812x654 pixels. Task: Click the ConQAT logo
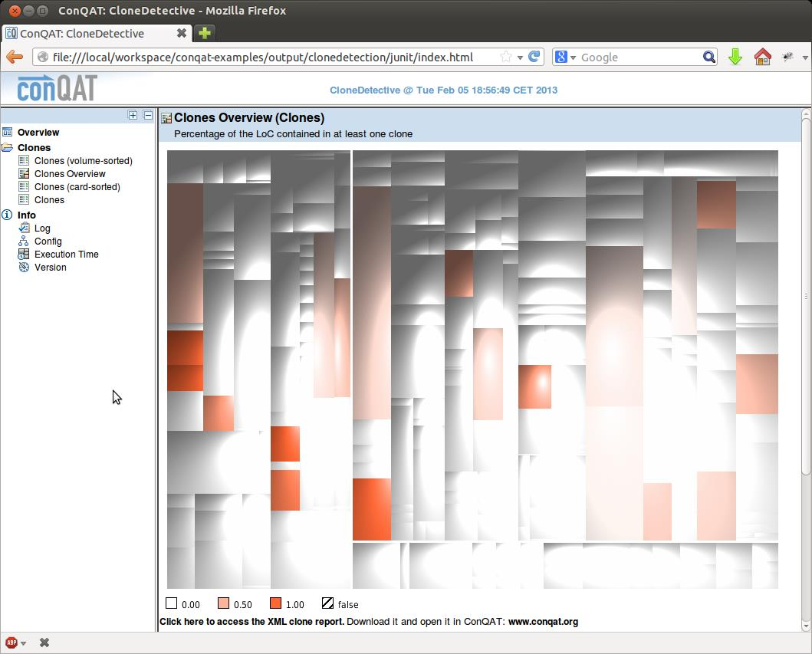(x=57, y=88)
